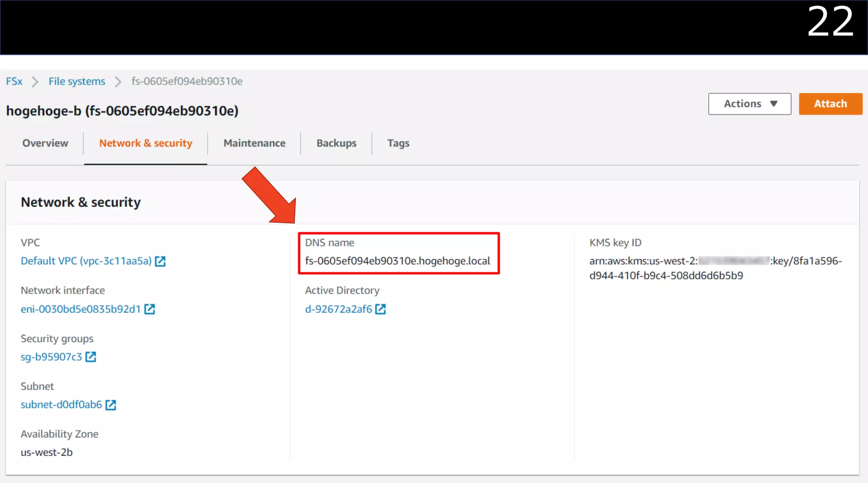The width and height of the screenshot is (868, 488).
Task: Open the Maintenance tab
Action: pyautogui.click(x=254, y=143)
